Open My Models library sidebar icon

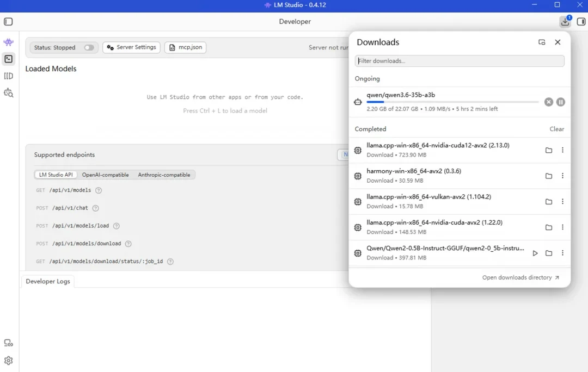point(8,76)
